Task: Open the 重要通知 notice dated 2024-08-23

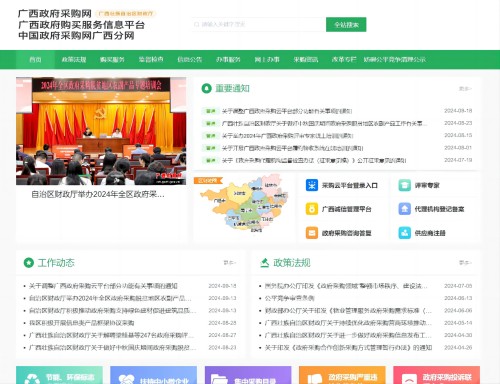Action: click(x=324, y=123)
